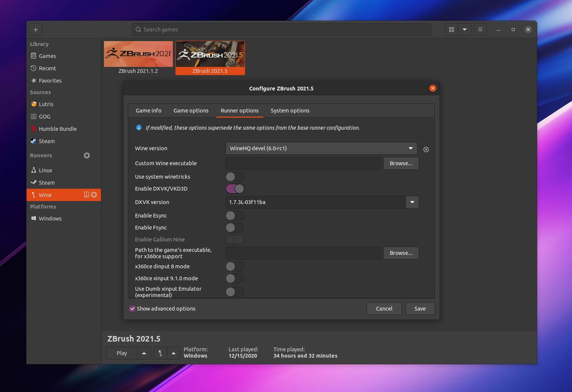Open the Wine runner configure gear icon
Screen dimensions: 572x392
[94, 195]
